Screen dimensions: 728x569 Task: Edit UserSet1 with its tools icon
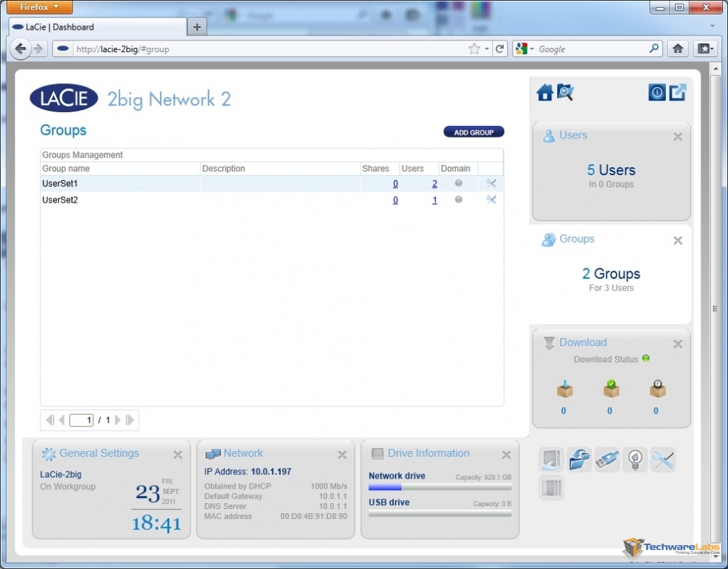pyautogui.click(x=491, y=183)
